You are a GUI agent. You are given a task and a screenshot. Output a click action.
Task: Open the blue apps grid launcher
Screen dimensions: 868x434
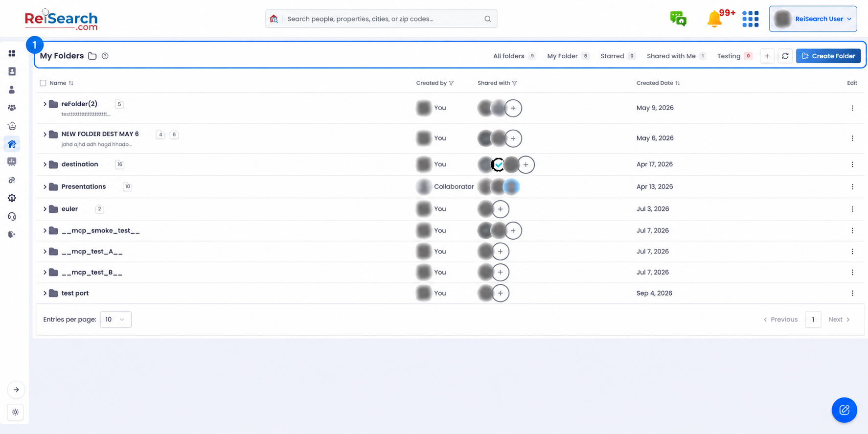(x=750, y=19)
